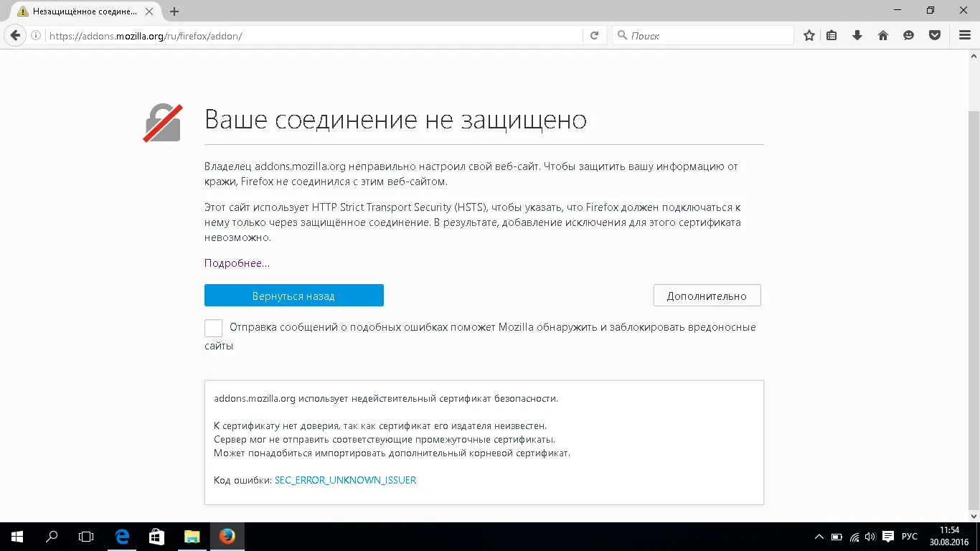Viewport: 980px width, 551px height.
Task: Click the scrollbar down arrow
Action: [974, 516]
